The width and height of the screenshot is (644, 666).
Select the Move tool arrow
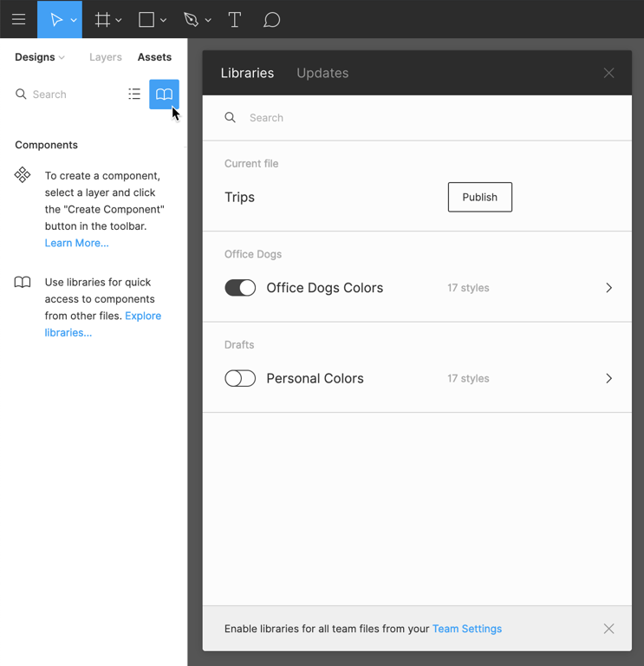pos(55,19)
